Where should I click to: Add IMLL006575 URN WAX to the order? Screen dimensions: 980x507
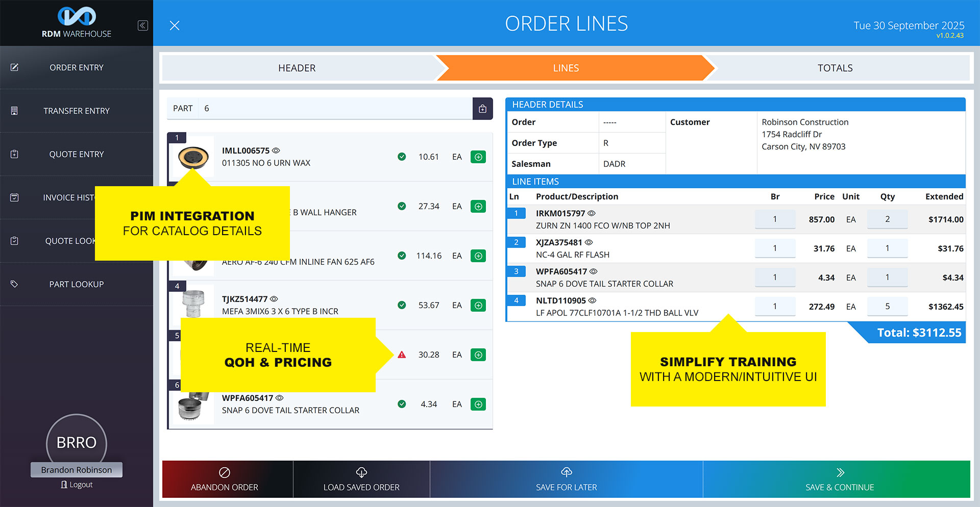[x=478, y=157]
